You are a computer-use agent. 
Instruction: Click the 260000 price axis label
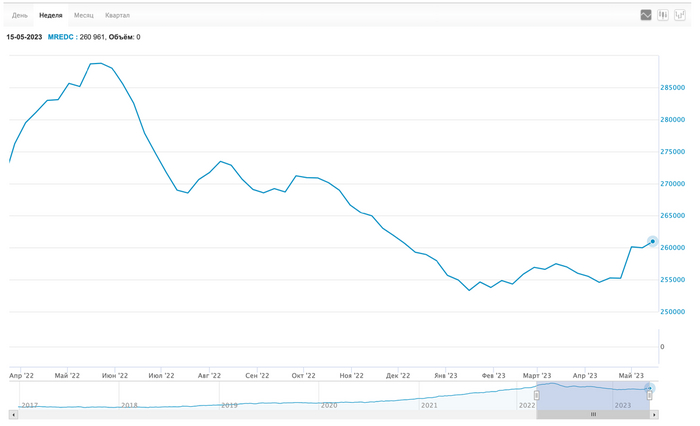click(x=672, y=248)
